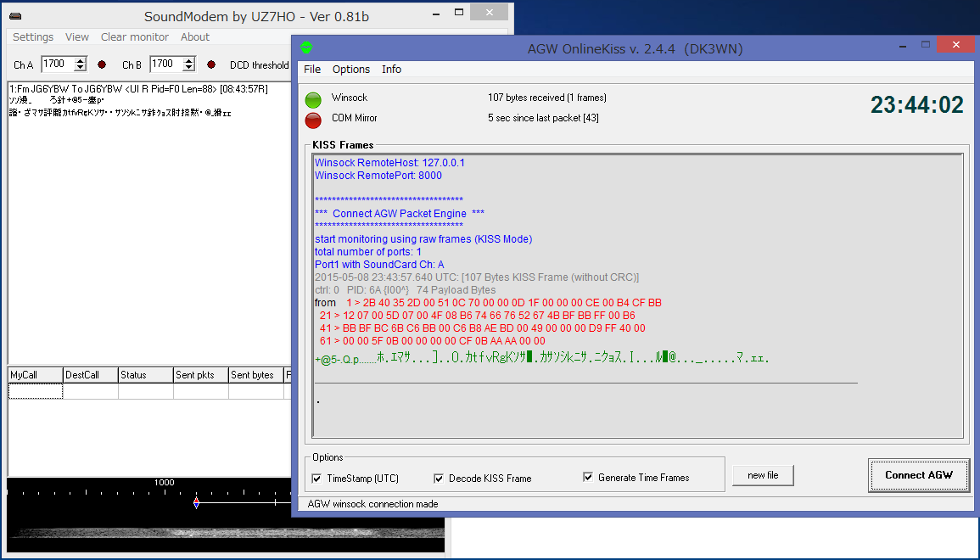Click the Sent bytes column header

click(255, 375)
